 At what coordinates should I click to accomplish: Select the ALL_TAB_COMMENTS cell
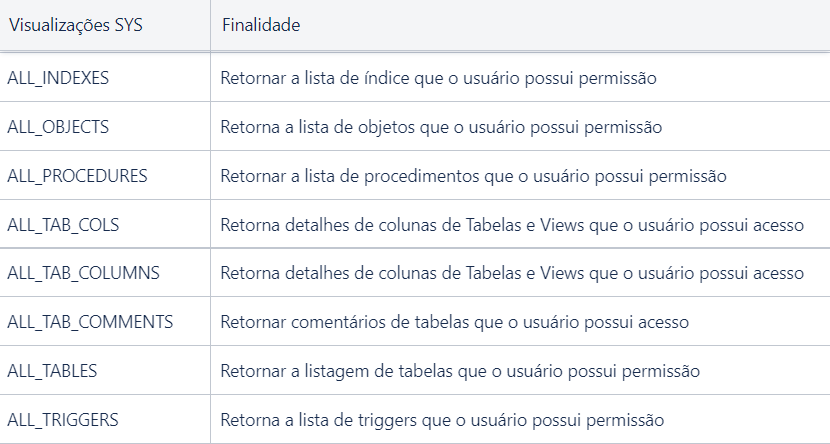coord(105,322)
